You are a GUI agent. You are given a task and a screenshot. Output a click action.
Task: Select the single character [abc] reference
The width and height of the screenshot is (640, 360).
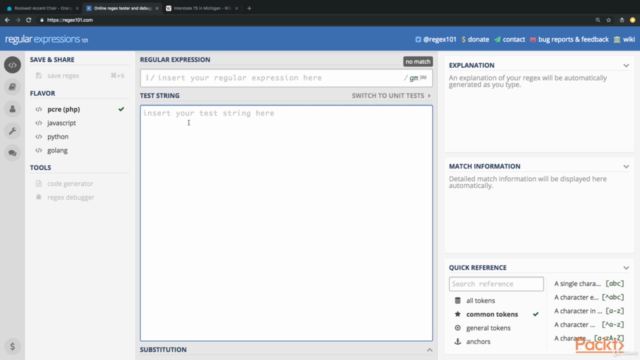(x=589, y=284)
